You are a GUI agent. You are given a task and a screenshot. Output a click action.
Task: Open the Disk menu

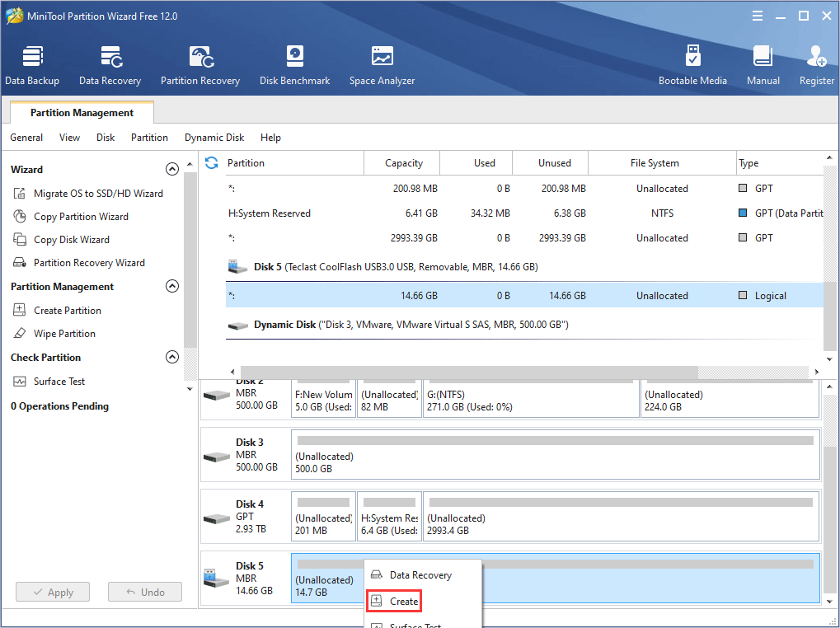[x=106, y=138]
